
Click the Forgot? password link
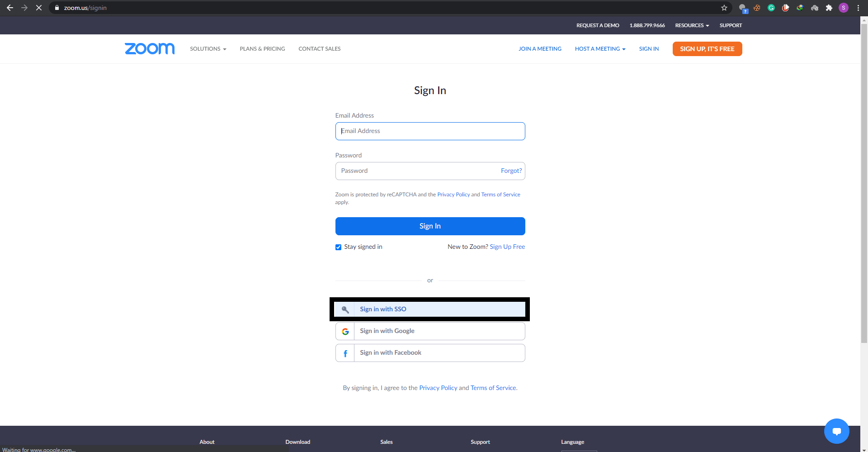(x=511, y=171)
